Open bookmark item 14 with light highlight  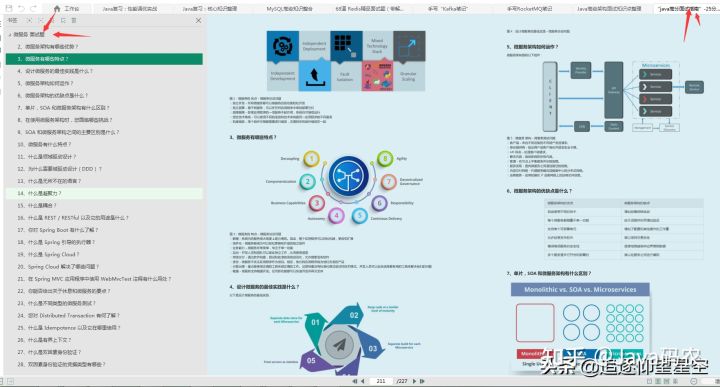104,193
